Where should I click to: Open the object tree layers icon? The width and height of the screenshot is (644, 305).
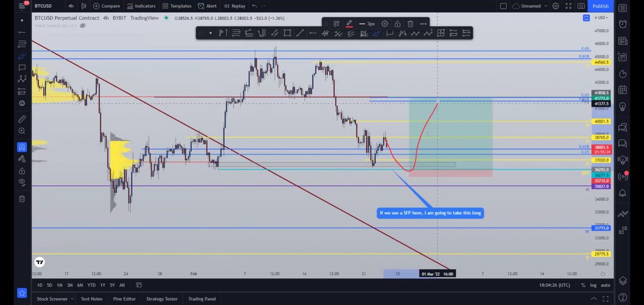pyautogui.click(x=623, y=280)
